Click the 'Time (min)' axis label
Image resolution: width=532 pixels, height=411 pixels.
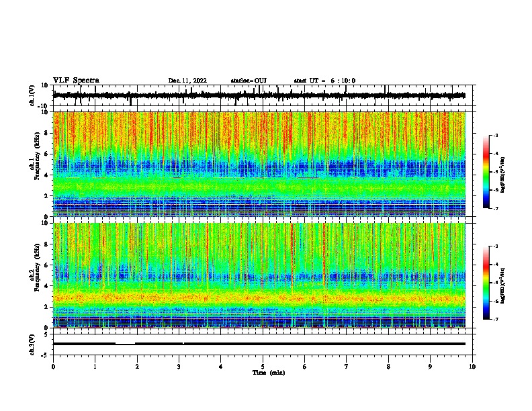pos(269,373)
